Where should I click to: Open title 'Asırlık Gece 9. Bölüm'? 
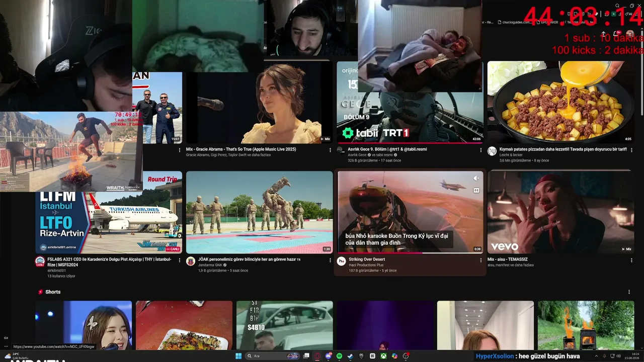pyautogui.click(x=387, y=149)
